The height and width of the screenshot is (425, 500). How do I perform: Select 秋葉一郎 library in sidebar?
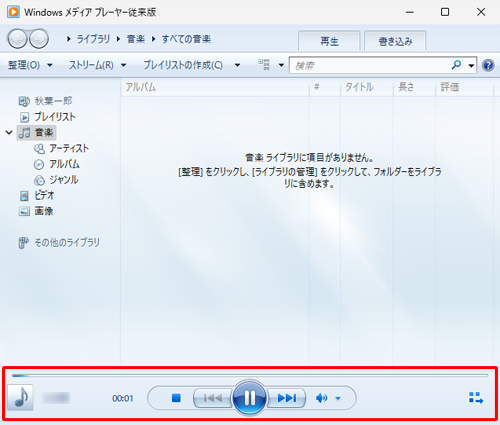tap(46, 101)
